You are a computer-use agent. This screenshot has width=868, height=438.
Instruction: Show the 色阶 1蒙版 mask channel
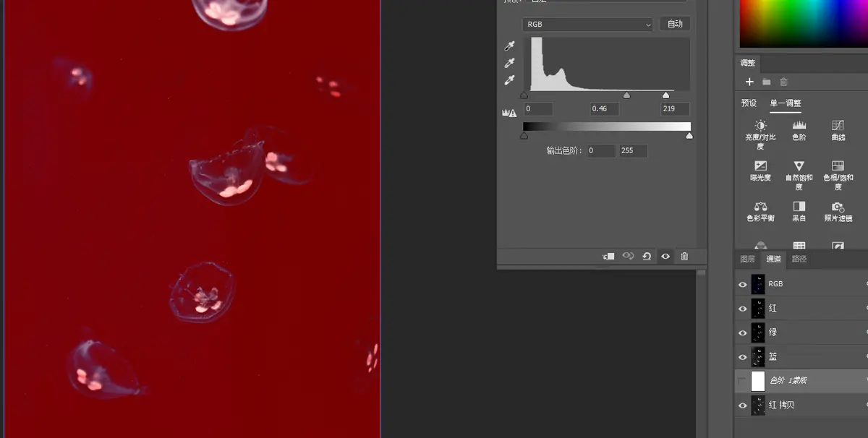tap(742, 381)
